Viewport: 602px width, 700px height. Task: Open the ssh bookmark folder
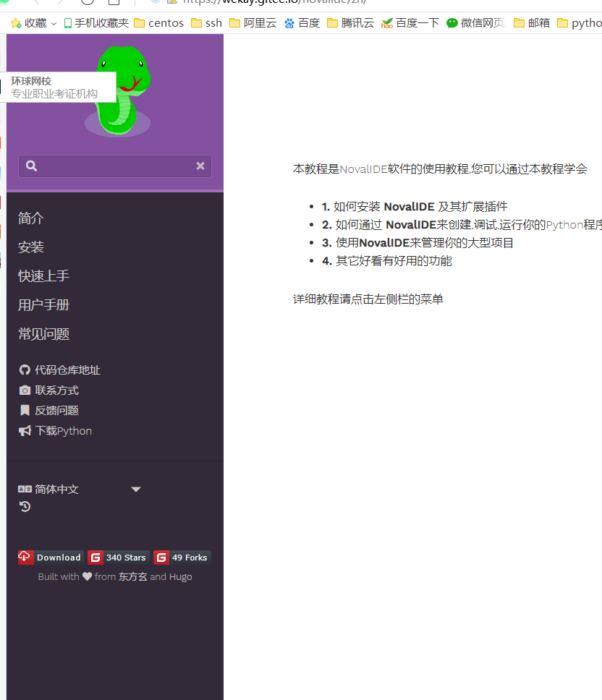(206, 22)
